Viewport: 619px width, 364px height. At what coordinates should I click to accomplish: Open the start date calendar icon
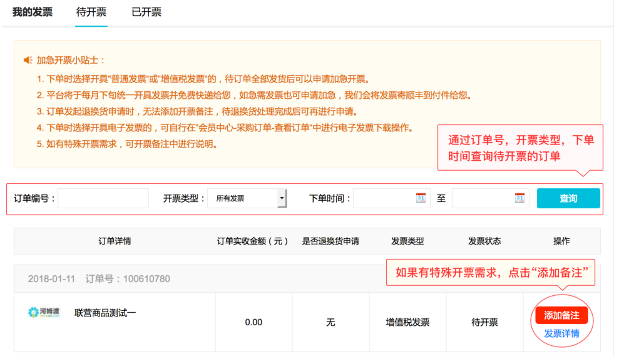[x=421, y=198]
